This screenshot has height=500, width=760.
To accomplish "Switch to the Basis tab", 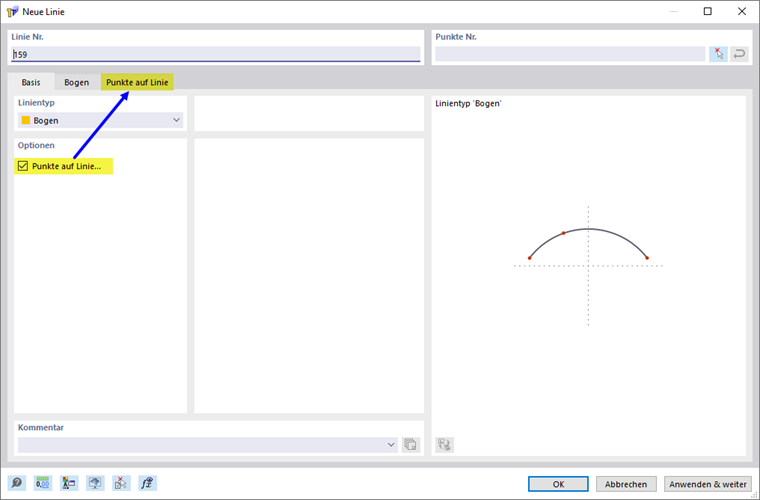I will [31, 82].
